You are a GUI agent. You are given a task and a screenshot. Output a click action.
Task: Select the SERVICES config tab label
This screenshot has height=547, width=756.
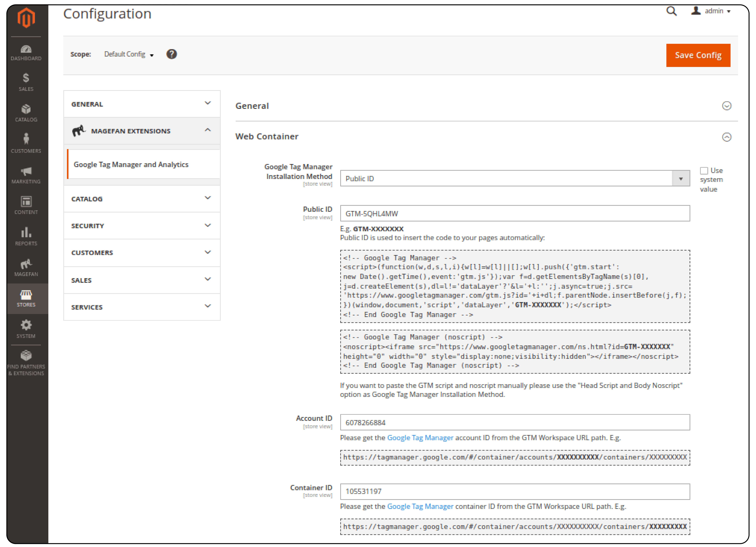coord(87,307)
